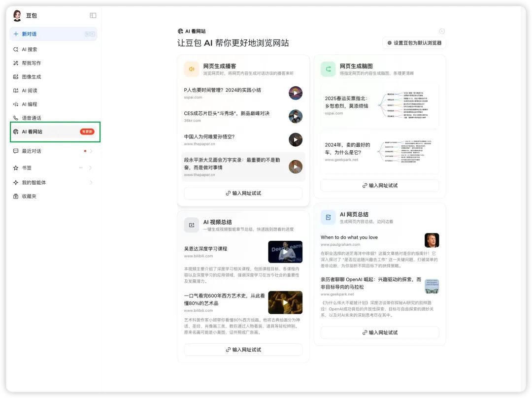Screen dimensions: 532x398
Task: Click the AI 编程 code icon
Action: 16,104
